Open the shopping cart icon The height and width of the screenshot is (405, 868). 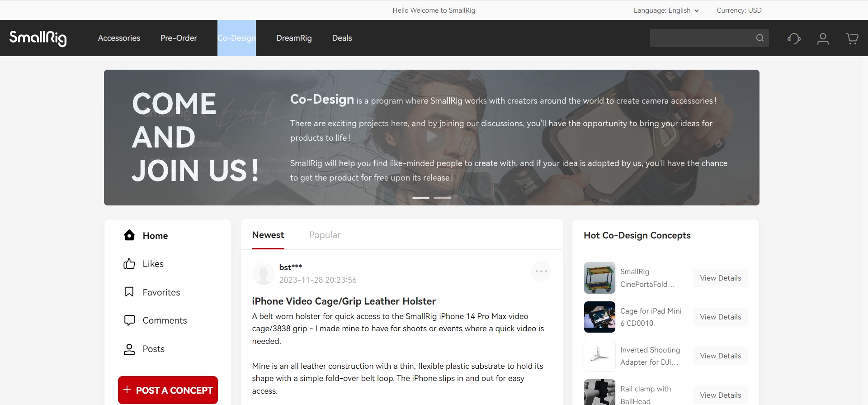click(x=852, y=38)
